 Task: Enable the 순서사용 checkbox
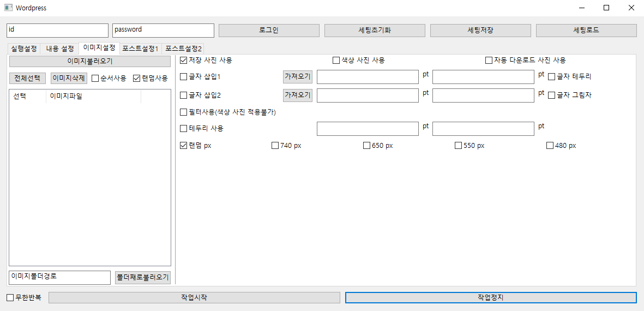95,78
